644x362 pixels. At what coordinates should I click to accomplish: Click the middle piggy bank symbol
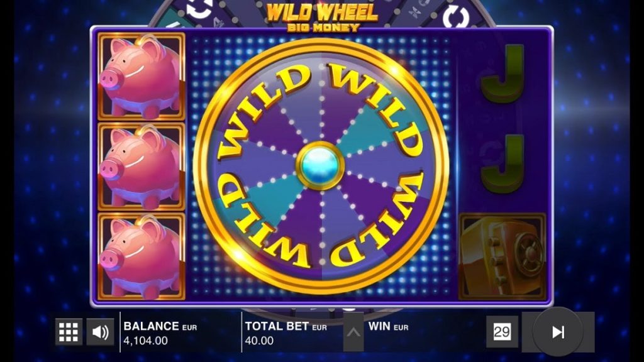[142, 167]
